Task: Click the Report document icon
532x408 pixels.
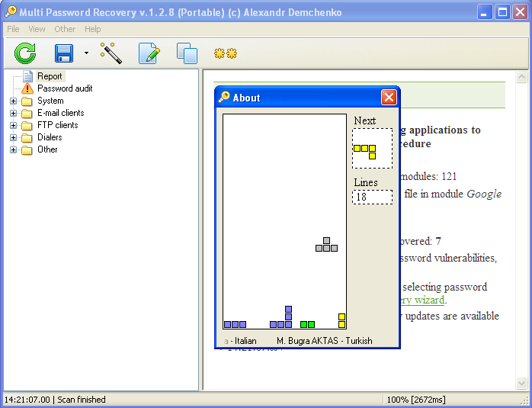Action: [28, 76]
